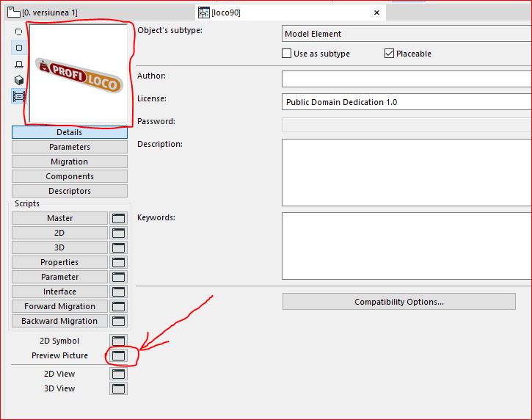The height and width of the screenshot is (420, 532).
Task: Open 2D Symbol window icon
Action: 118,341
